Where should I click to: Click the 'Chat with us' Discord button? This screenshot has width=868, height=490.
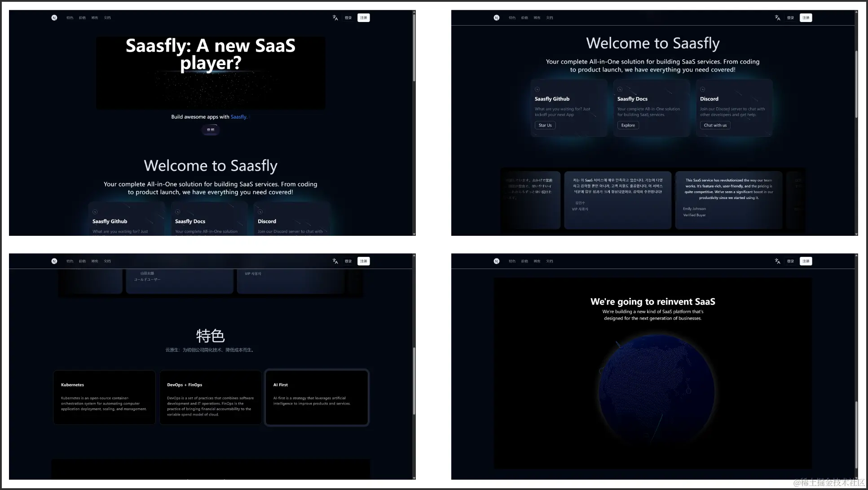pyautogui.click(x=715, y=125)
